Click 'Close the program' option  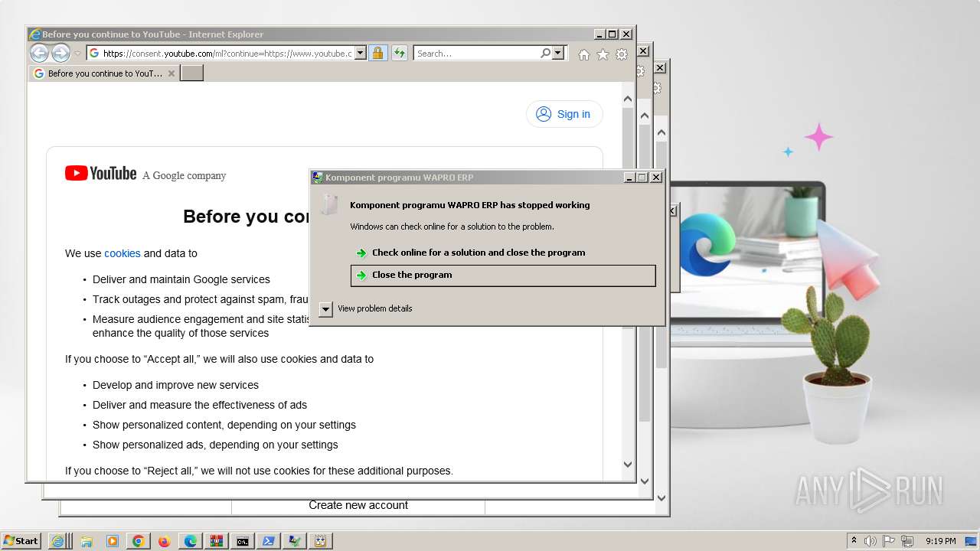[503, 275]
